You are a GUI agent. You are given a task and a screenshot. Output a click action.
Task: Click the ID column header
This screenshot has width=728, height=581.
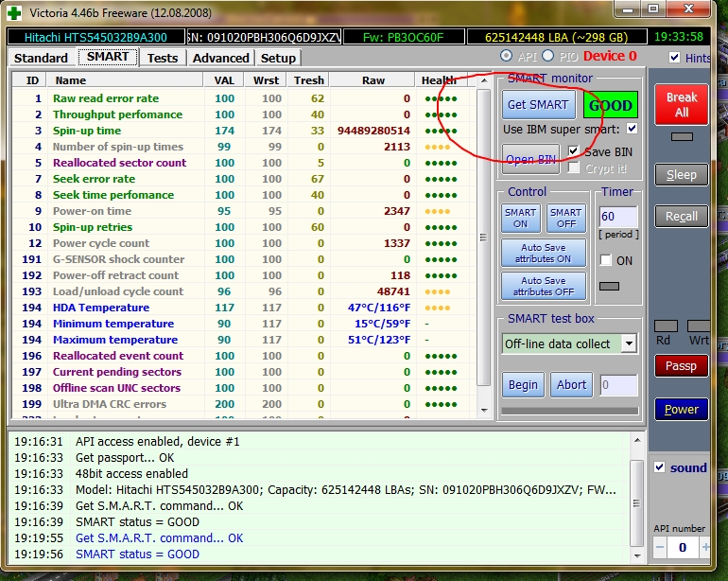click(29, 80)
